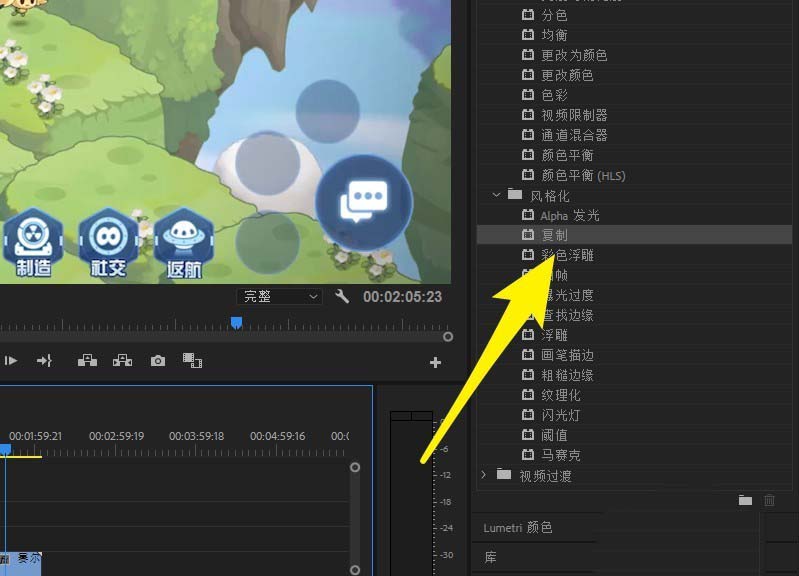
Task: Select the 颜色平衡 (HLS) effect
Action: pyautogui.click(x=583, y=175)
